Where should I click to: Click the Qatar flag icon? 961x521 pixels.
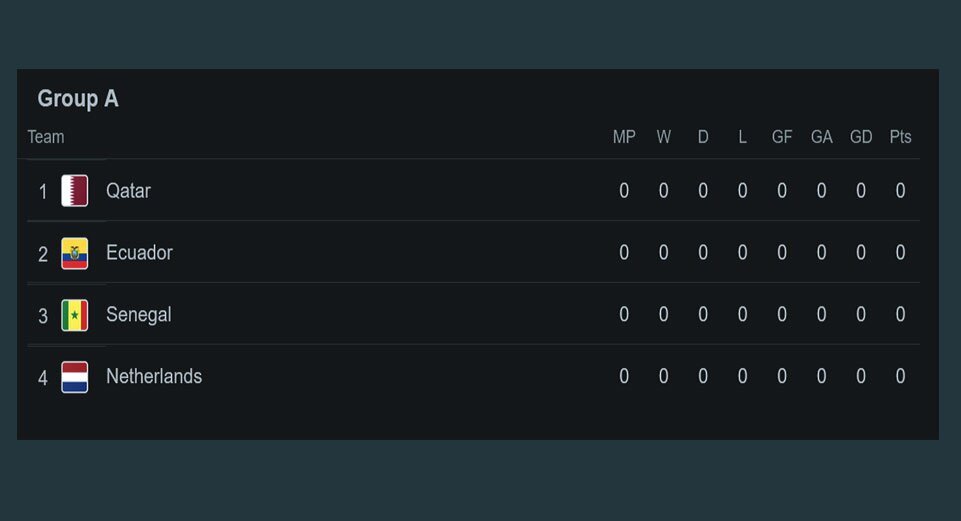point(75,191)
